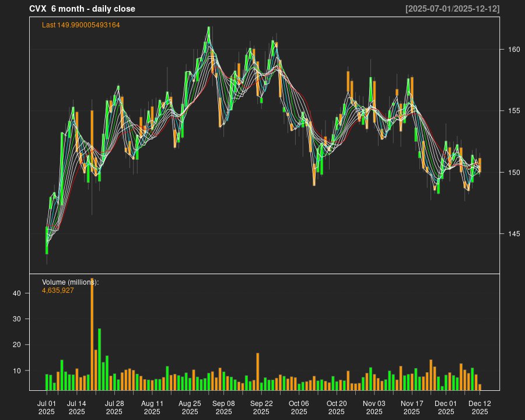The width and height of the screenshot is (525, 420).
Task: Select the Jul 28 2025 date marker
Action: point(114,407)
